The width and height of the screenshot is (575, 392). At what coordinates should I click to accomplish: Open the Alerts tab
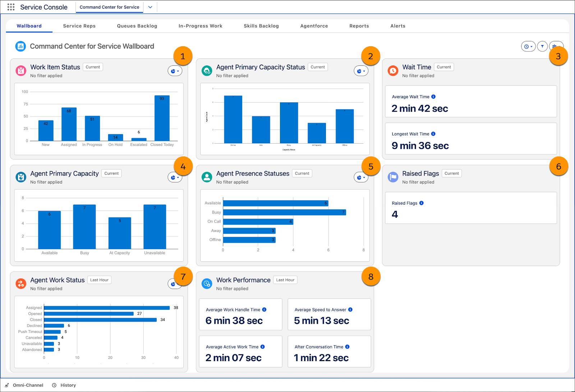pyautogui.click(x=398, y=26)
